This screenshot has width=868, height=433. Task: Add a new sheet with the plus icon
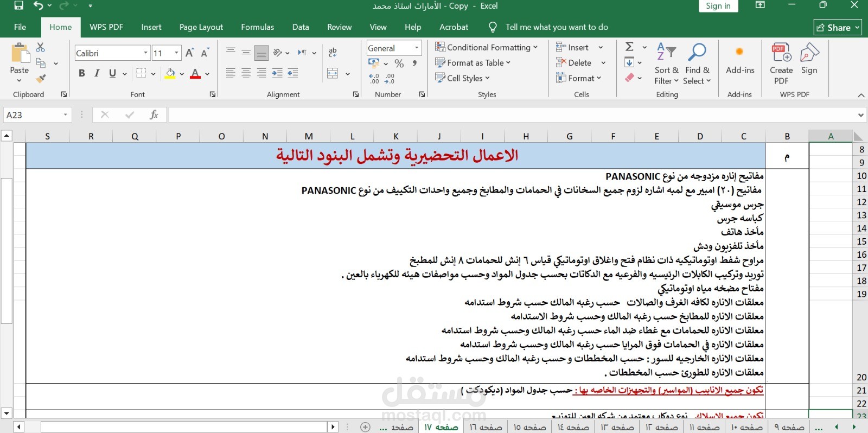[x=365, y=427]
